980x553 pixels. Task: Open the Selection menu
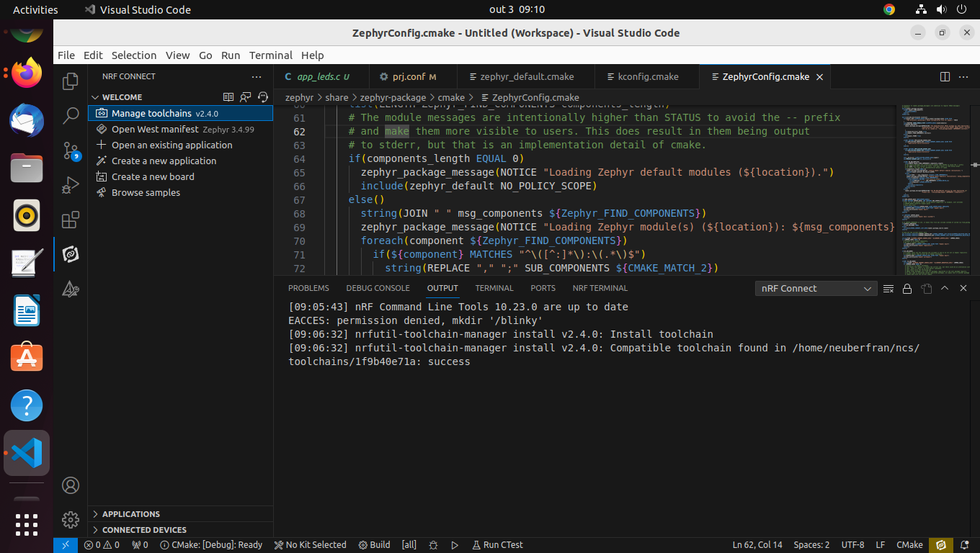pos(134,55)
